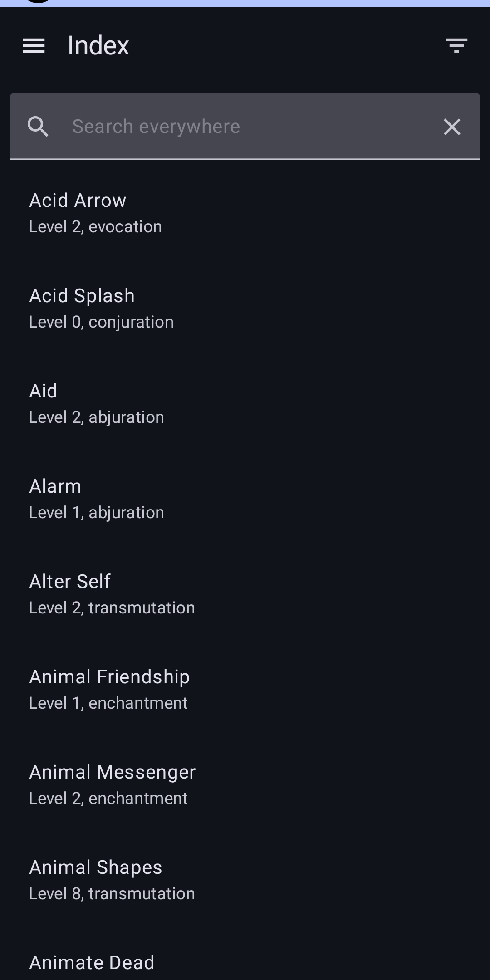Tap the magnifying glass search icon
This screenshot has width=490, height=980.
click(38, 127)
